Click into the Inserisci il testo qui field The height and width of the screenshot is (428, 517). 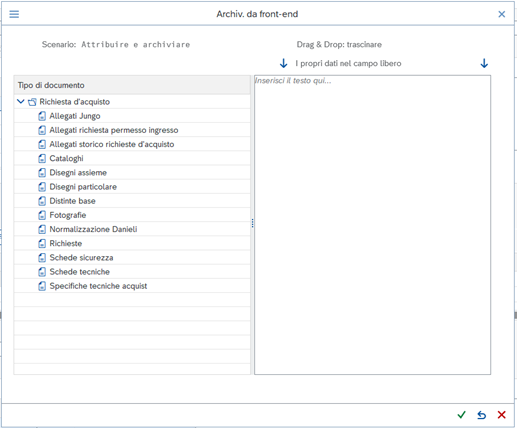(x=372, y=225)
